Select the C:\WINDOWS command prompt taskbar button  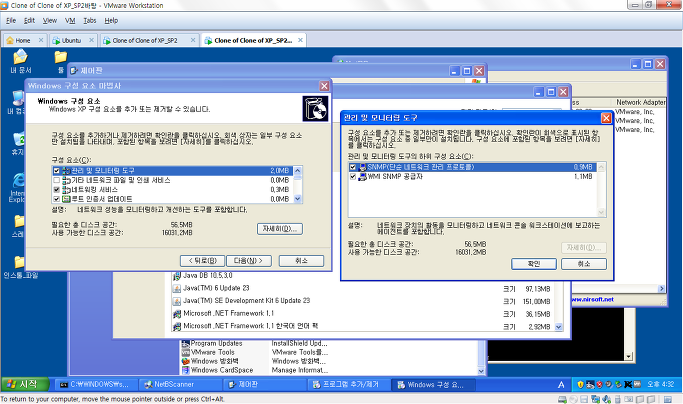(x=97, y=384)
